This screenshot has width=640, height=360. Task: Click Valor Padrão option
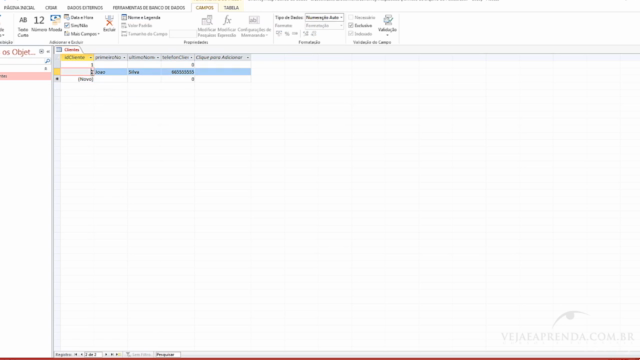pyautogui.click(x=137, y=26)
